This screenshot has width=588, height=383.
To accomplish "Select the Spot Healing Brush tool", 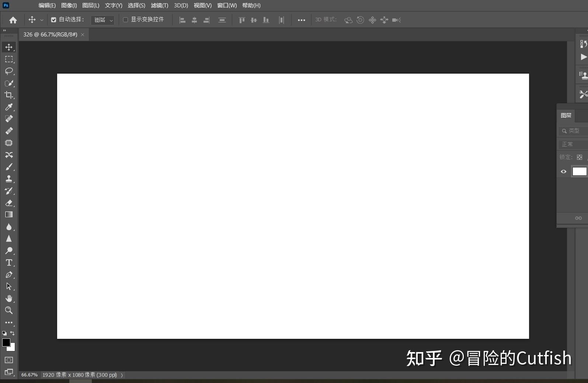I will pos(9,119).
